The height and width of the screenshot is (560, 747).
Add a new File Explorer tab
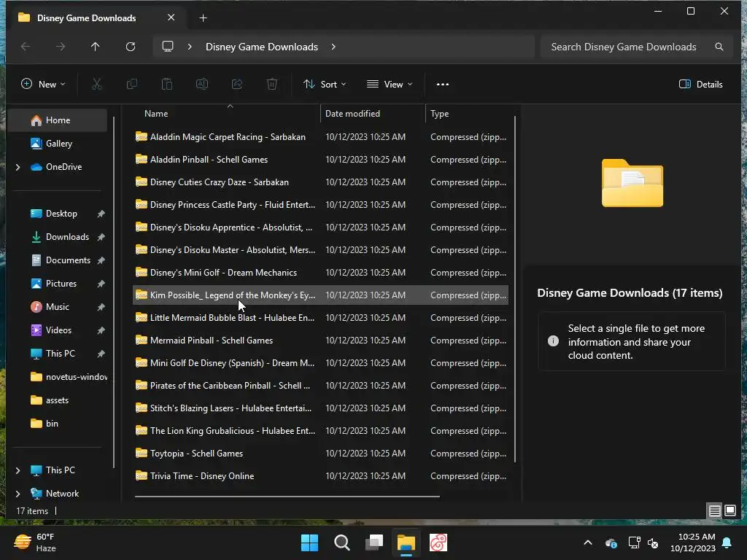click(203, 18)
